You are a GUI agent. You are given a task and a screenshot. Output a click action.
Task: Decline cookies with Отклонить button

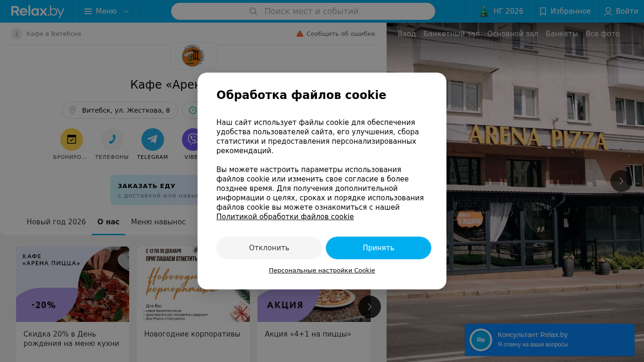pos(269,248)
